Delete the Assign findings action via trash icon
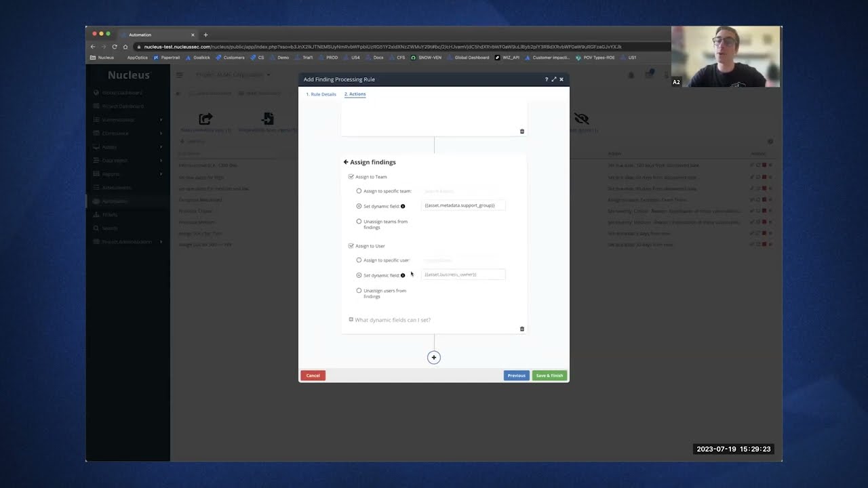868x488 pixels. pyautogui.click(x=522, y=329)
